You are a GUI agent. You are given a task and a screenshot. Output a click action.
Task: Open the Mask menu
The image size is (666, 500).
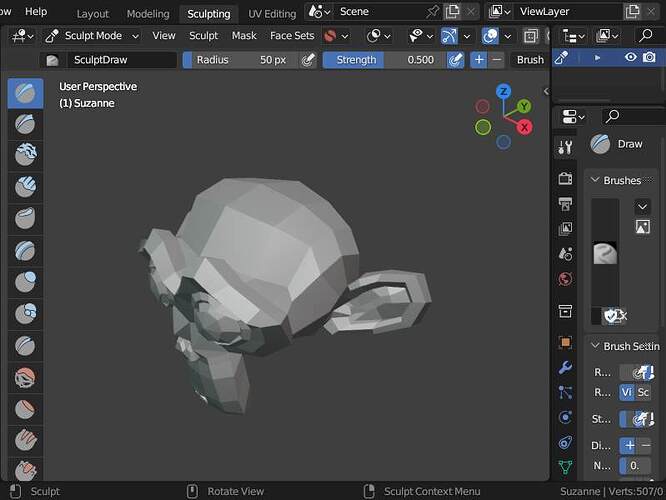[x=244, y=36]
